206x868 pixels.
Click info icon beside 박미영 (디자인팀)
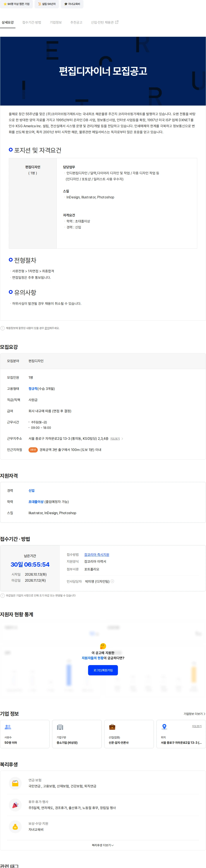point(112,581)
